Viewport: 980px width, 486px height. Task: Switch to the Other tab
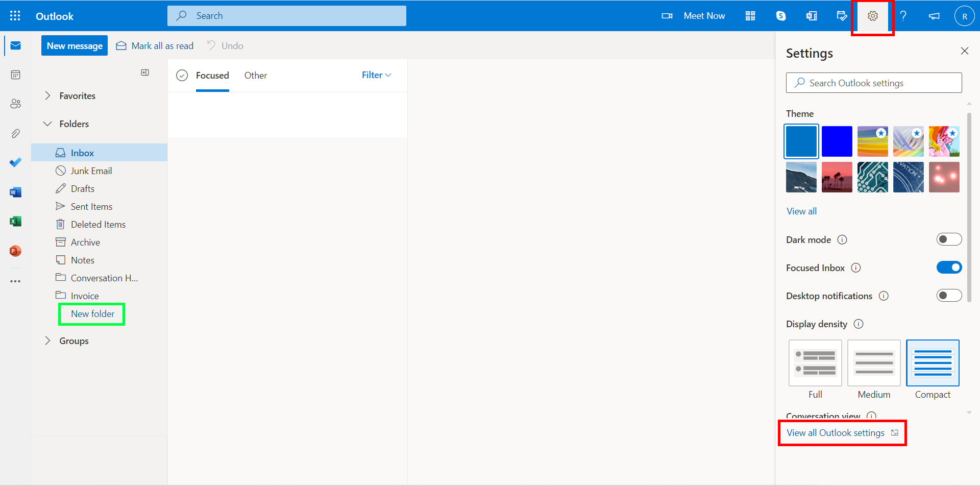pos(256,76)
